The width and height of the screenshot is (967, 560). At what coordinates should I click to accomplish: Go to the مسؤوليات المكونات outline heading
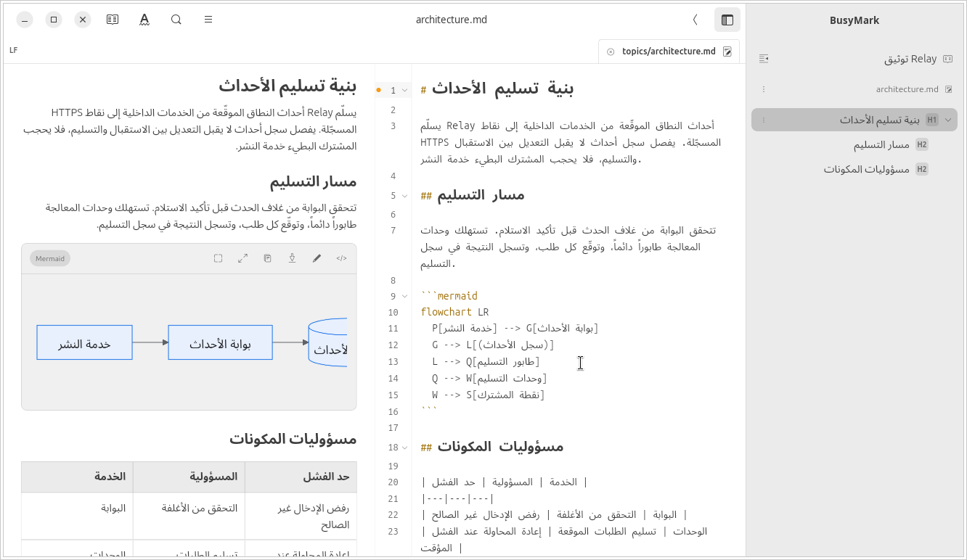tap(866, 169)
